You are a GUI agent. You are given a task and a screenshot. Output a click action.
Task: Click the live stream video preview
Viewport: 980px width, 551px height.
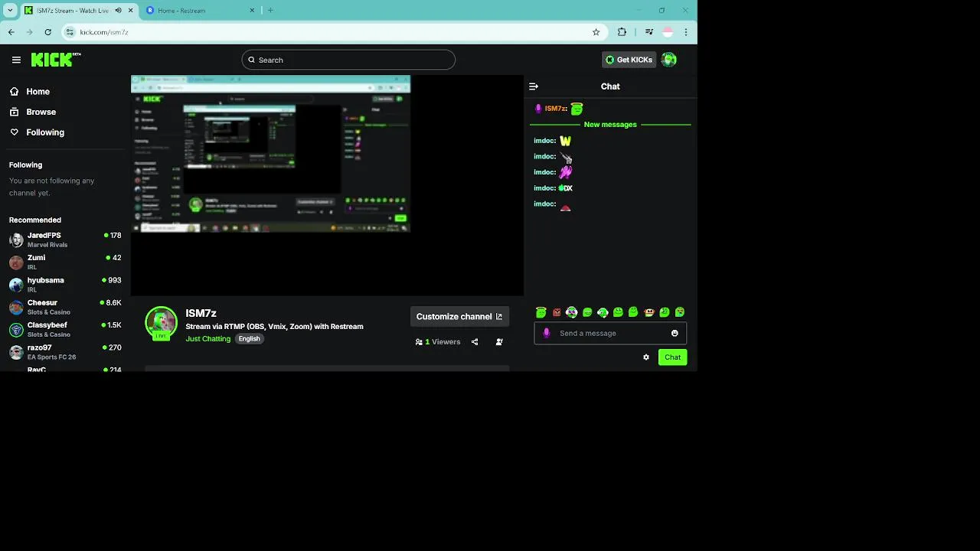click(327, 185)
